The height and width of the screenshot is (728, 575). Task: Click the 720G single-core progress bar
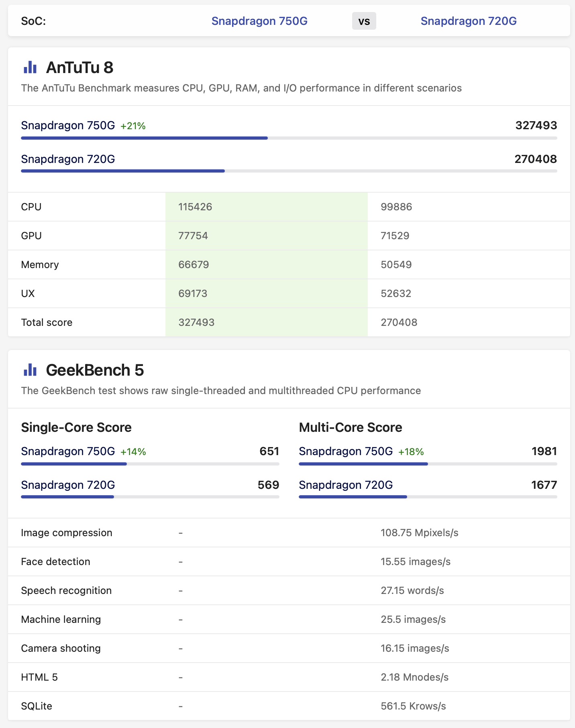pyautogui.click(x=150, y=497)
